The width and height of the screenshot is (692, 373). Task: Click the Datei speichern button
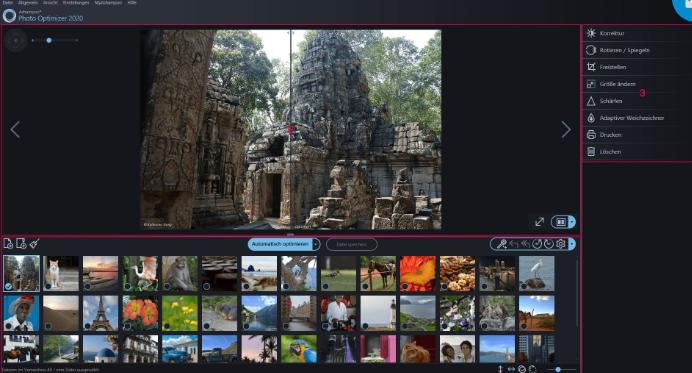coord(352,244)
